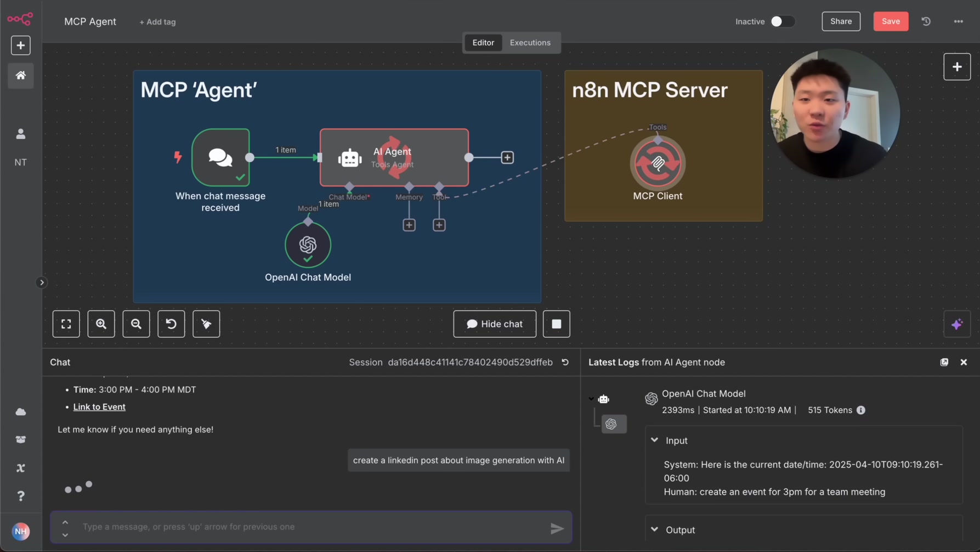Add a Memory sub-node with plus
Screen dimensions: 980x552
click(409, 225)
